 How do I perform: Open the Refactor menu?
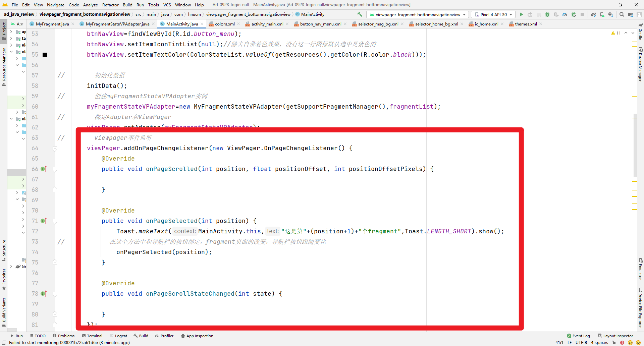coord(110,5)
